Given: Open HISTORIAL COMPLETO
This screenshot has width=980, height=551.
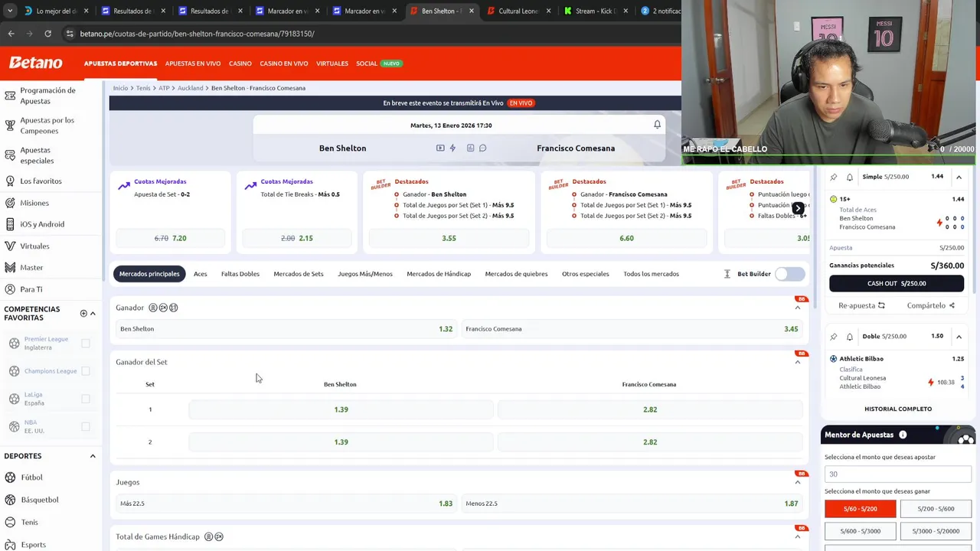Looking at the screenshot, I should tap(898, 409).
